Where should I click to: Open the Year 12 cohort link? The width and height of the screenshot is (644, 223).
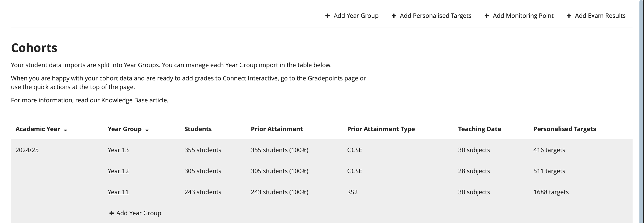[118, 171]
